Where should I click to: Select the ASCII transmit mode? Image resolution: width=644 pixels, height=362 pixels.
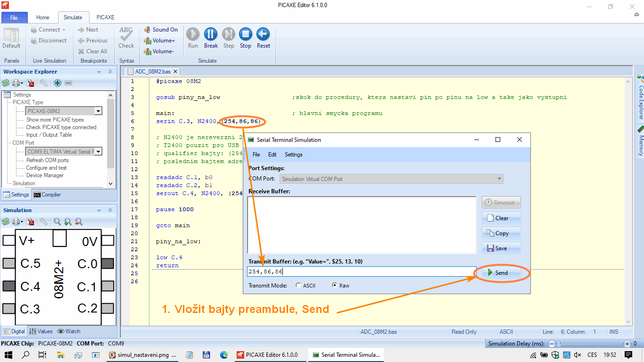pos(298,286)
